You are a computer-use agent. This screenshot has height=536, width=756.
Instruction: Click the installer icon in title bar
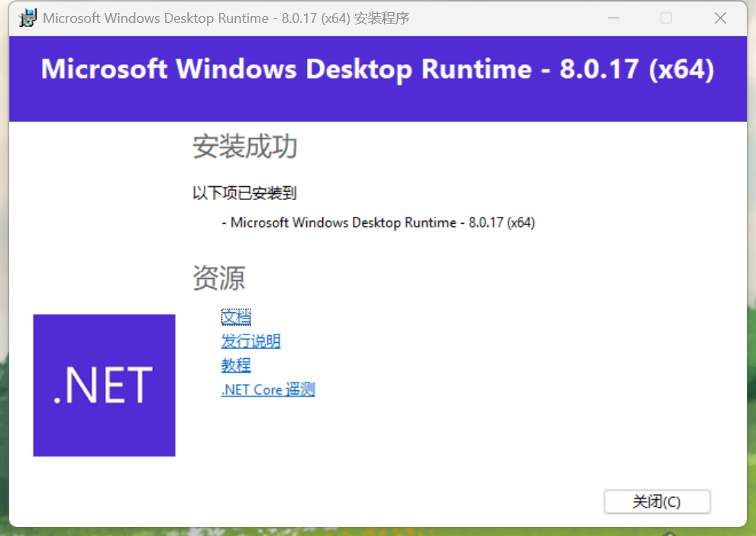27,18
